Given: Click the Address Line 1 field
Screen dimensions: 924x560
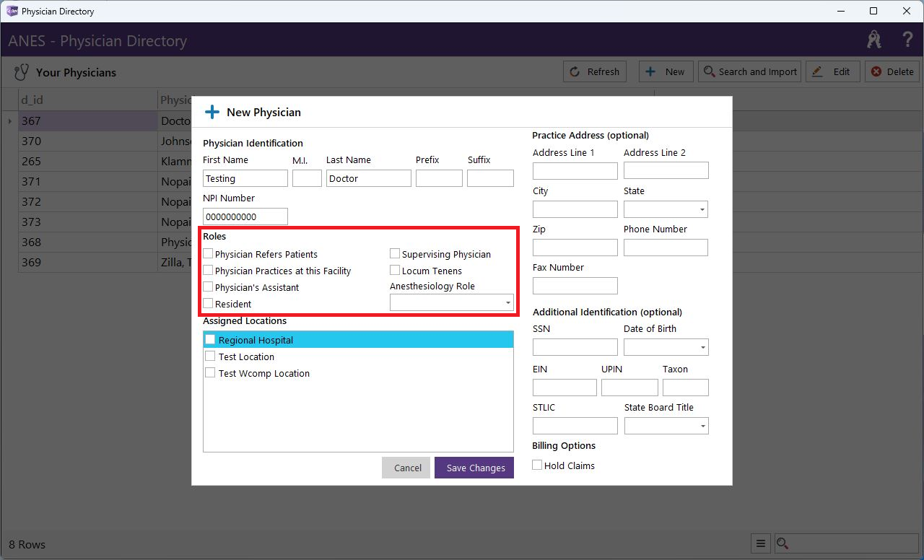Looking at the screenshot, I should pos(575,170).
